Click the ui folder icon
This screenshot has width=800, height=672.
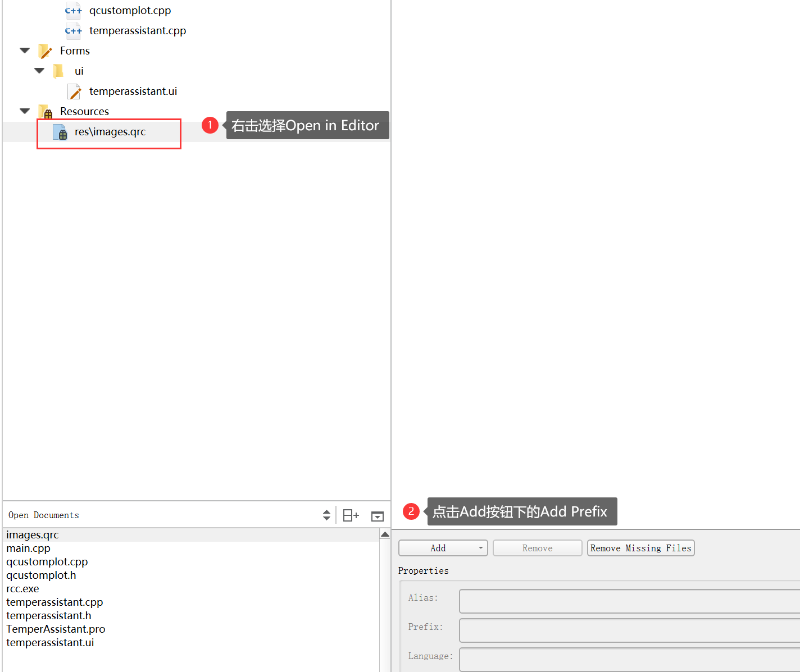[58, 71]
